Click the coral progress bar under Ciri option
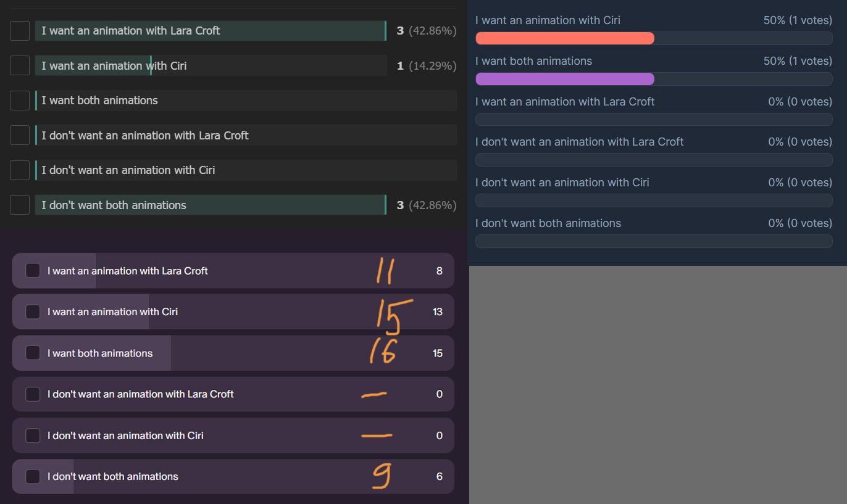Image resolution: width=847 pixels, height=504 pixels. [x=565, y=38]
